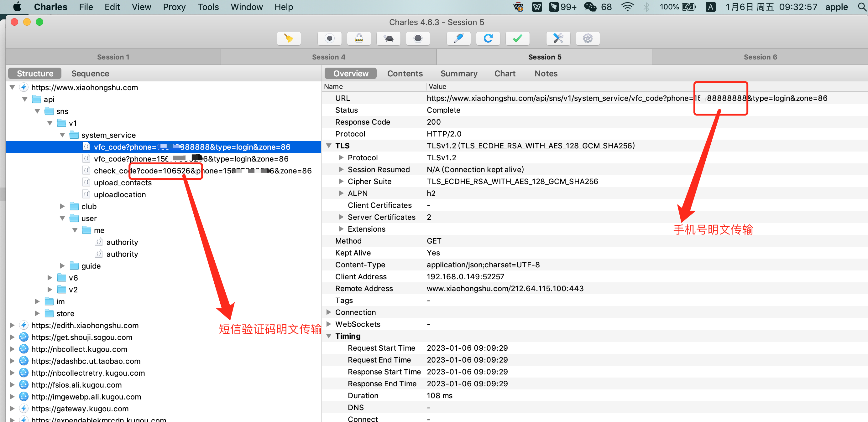Open the settings gear icon
Screen dimensions: 868x422
pyautogui.click(x=588, y=39)
